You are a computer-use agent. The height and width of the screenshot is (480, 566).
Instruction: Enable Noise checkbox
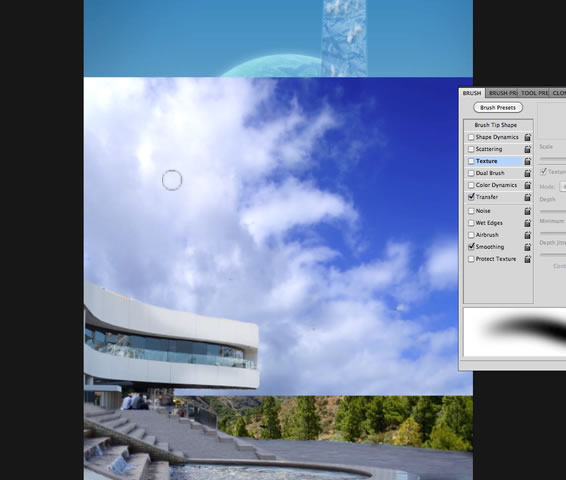(471, 211)
